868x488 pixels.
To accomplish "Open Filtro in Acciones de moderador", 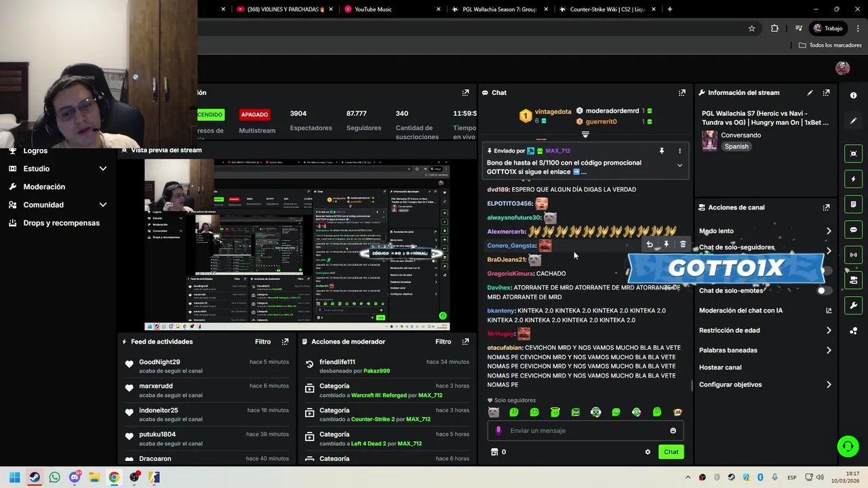I will coord(443,342).
